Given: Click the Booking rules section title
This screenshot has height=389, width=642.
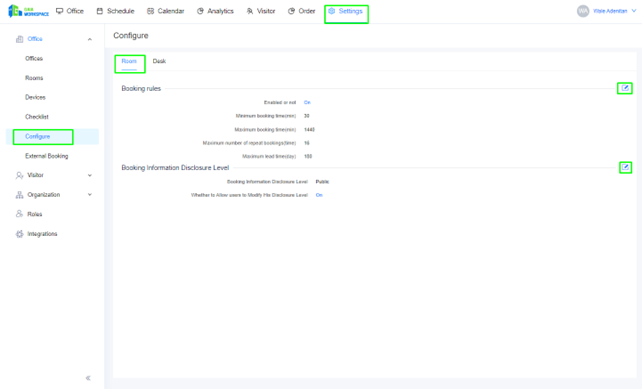Looking at the screenshot, I should [141, 88].
